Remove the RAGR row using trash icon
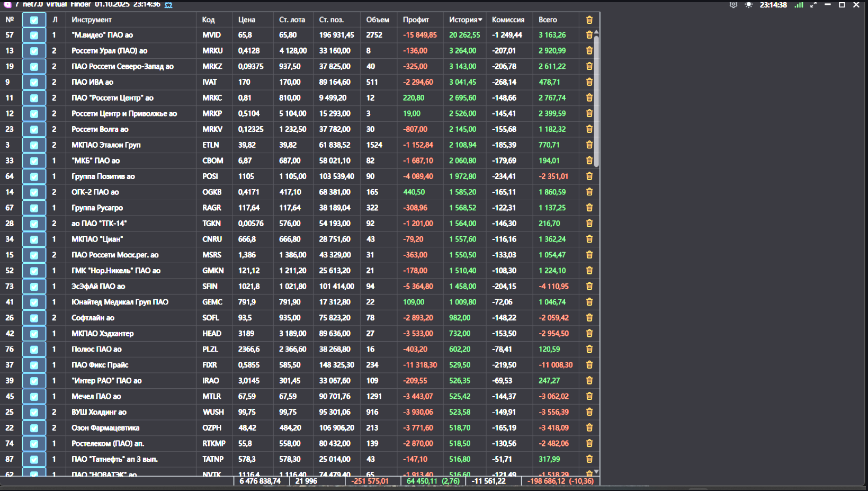 point(589,208)
